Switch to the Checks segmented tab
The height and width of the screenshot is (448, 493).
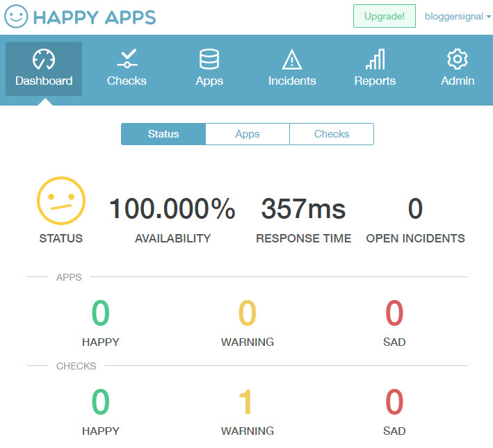tap(332, 134)
